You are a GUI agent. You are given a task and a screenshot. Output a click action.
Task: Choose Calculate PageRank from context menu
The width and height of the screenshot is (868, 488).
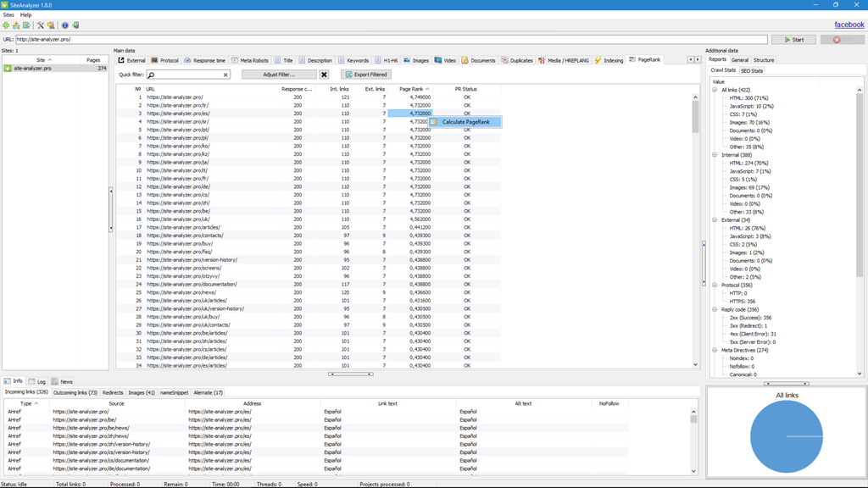click(x=465, y=122)
